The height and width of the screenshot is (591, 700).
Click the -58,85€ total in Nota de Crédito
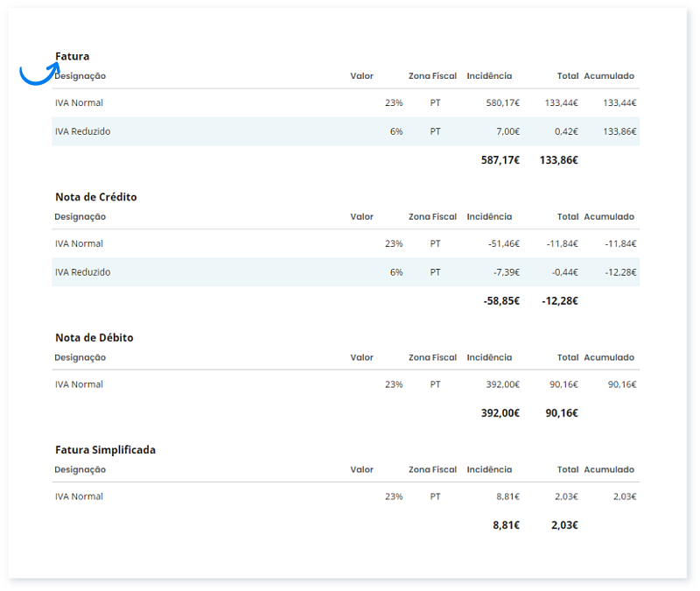tap(501, 301)
